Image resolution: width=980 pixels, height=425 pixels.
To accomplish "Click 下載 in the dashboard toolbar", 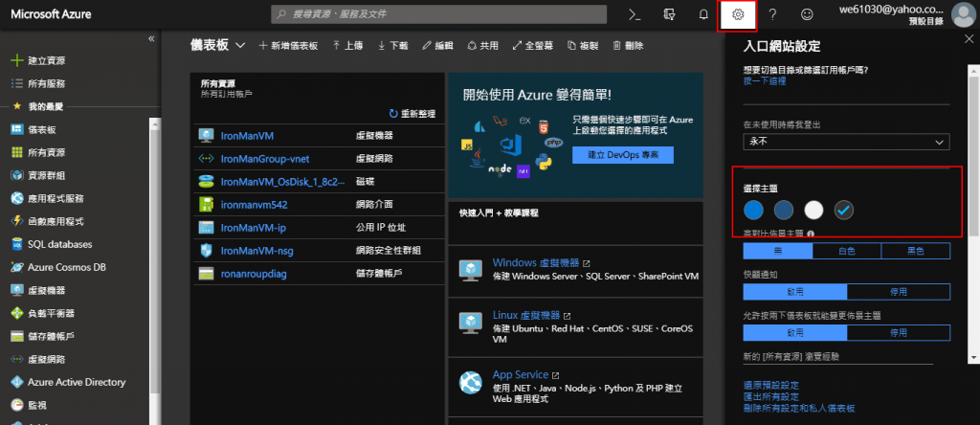I will pyautogui.click(x=392, y=46).
